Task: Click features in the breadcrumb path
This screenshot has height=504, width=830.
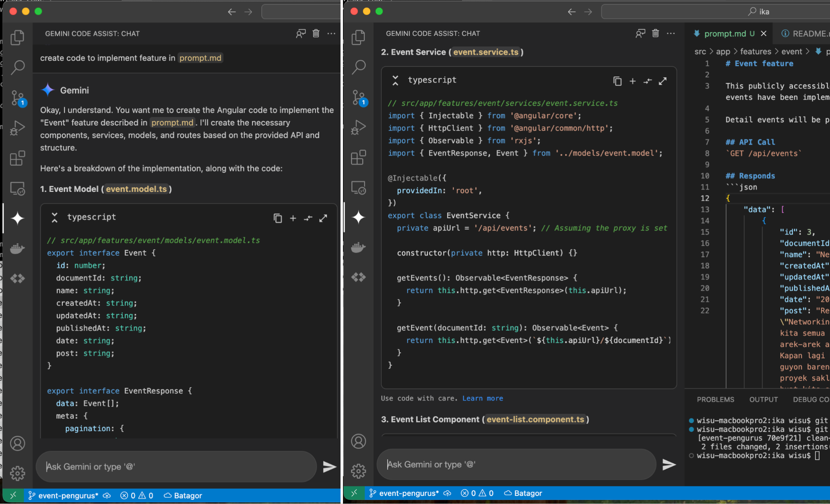Action: (756, 51)
